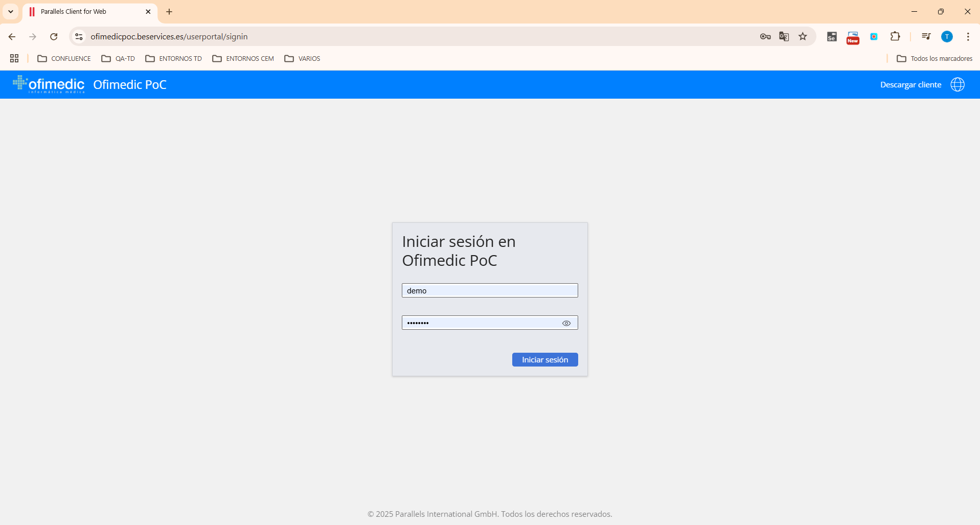980x525 pixels.
Task: Go back to the previous page
Action: click(12, 36)
